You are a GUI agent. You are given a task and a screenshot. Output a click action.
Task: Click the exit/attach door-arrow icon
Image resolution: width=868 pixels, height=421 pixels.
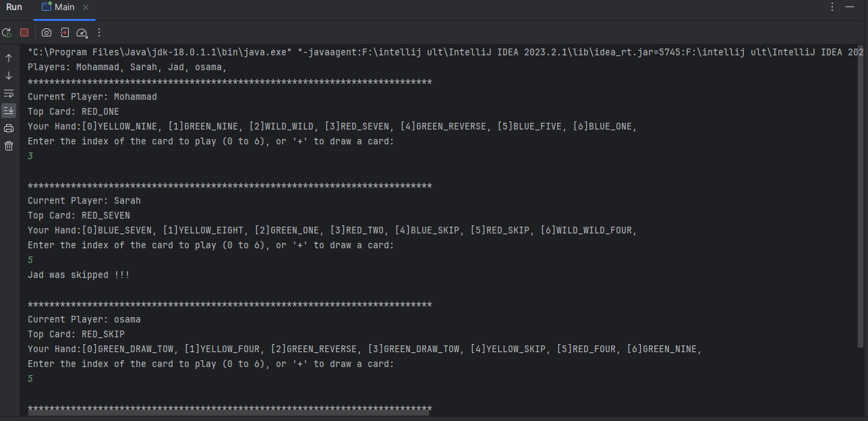(64, 32)
